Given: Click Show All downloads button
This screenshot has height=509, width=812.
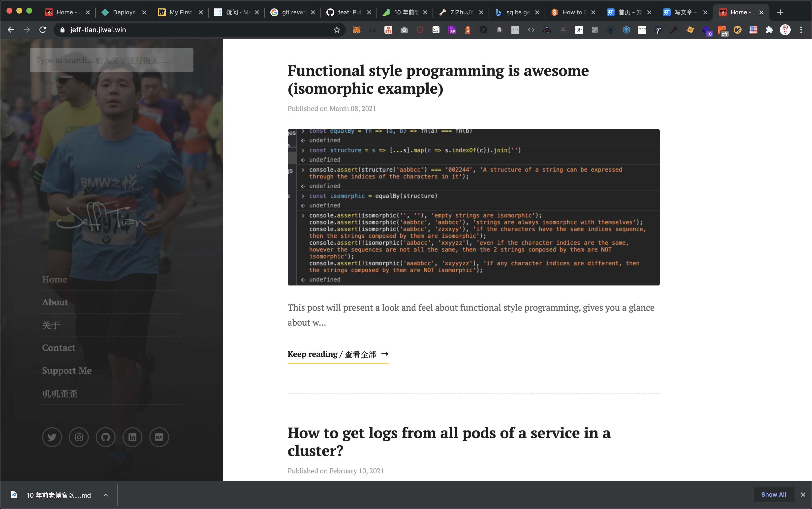Looking at the screenshot, I should pyautogui.click(x=774, y=494).
